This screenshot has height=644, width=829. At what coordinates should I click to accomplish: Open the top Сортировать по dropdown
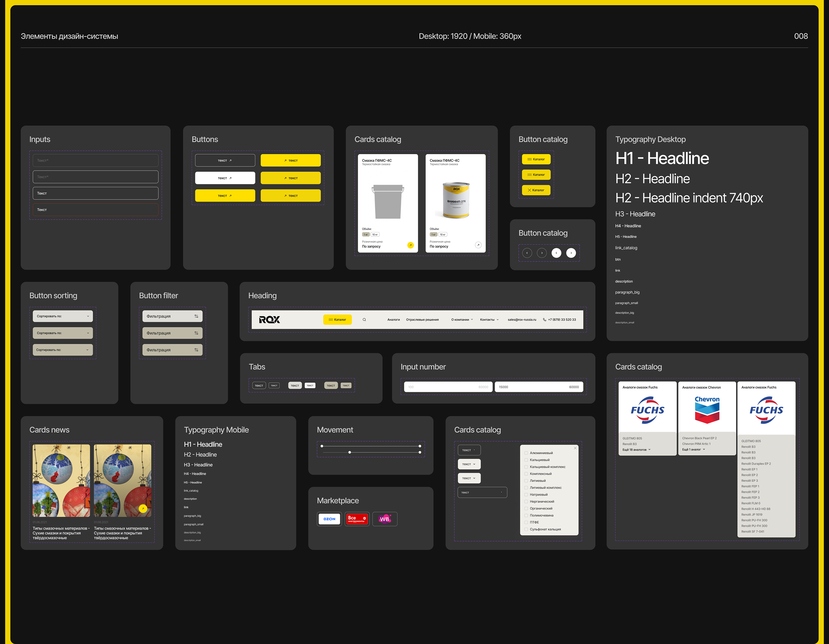click(x=63, y=316)
